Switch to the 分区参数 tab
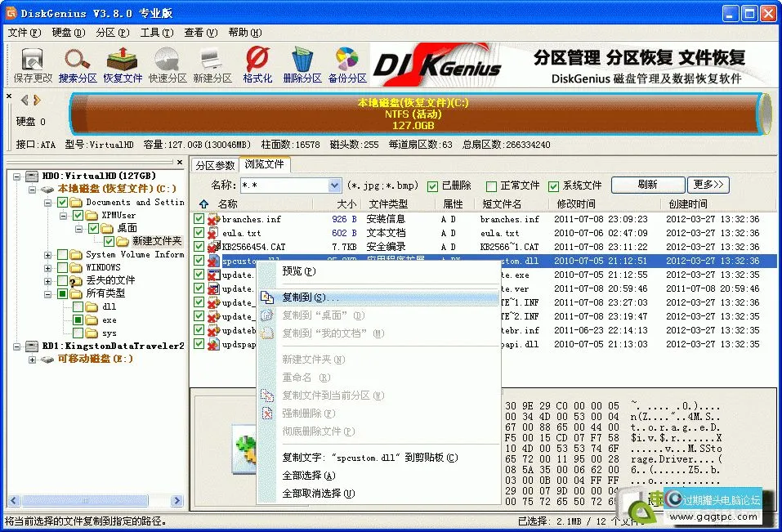This screenshot has height=532, width=782. click(214, 164)
